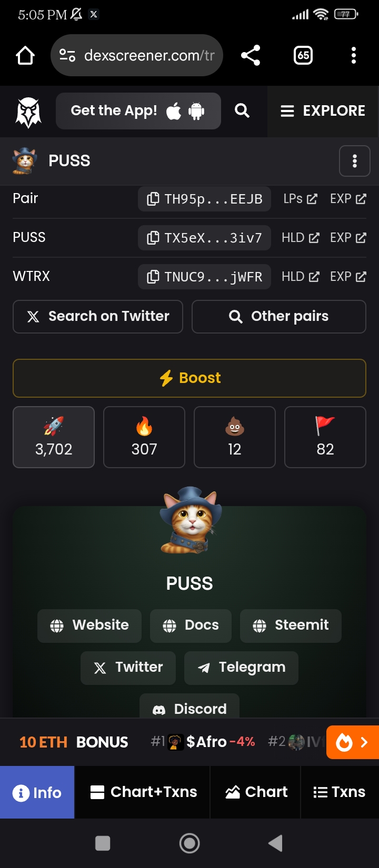Open the Telegram link
379x868 pixels.
(x=241, y=668)
